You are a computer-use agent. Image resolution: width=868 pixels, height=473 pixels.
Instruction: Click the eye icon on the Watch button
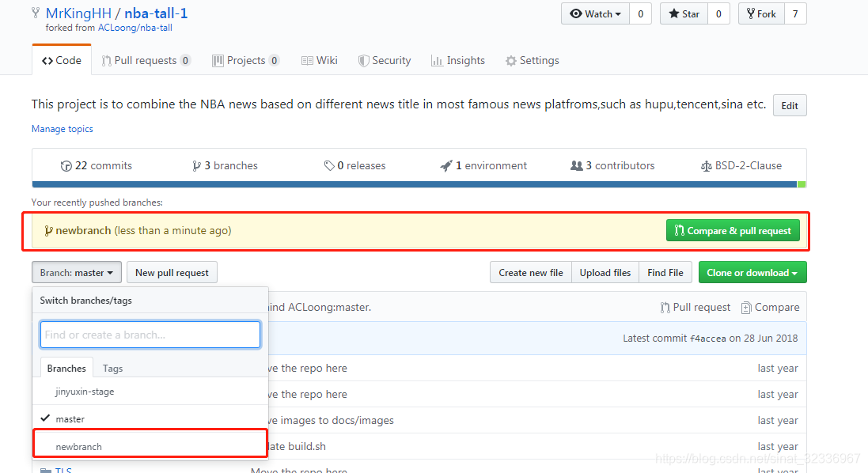point(576,13)
